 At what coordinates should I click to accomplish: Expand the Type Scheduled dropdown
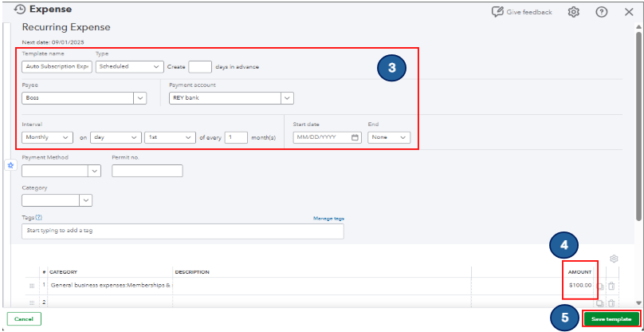129,67
